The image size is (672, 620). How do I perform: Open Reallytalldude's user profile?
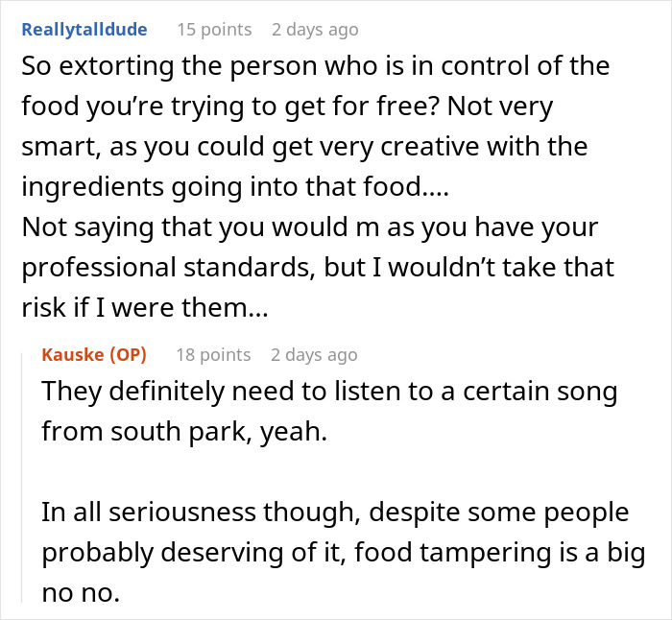click(x=84, y=29)
